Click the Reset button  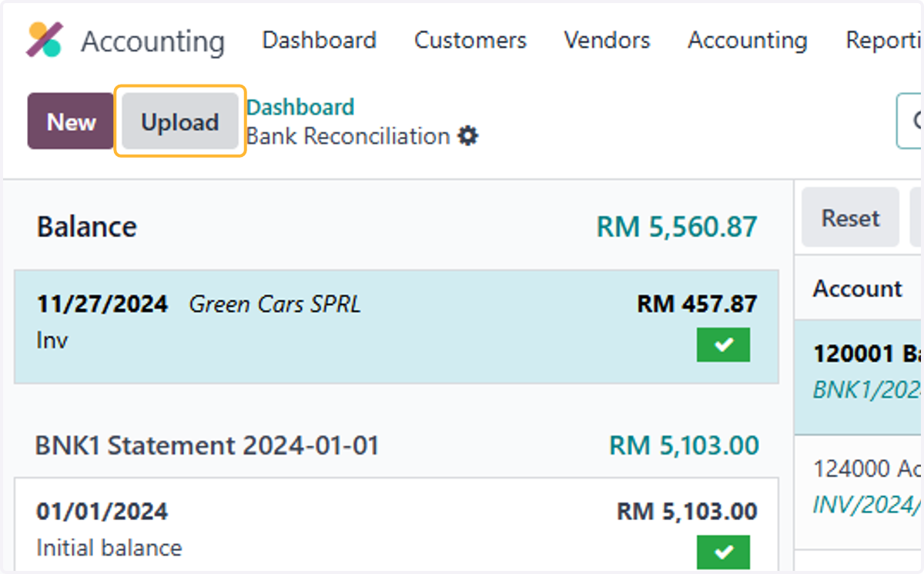[x=850, y=218]
